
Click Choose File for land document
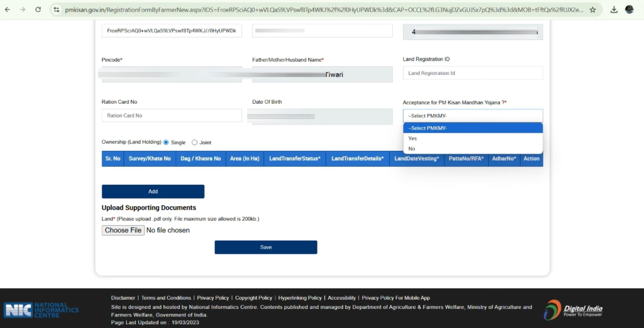pyautogui.click(x=123, y=230)
